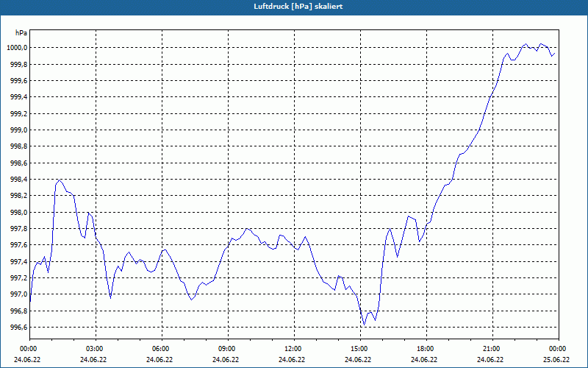Click the 03:00 time label
Viewport: 588px width, 368px height.
(94, 349)
